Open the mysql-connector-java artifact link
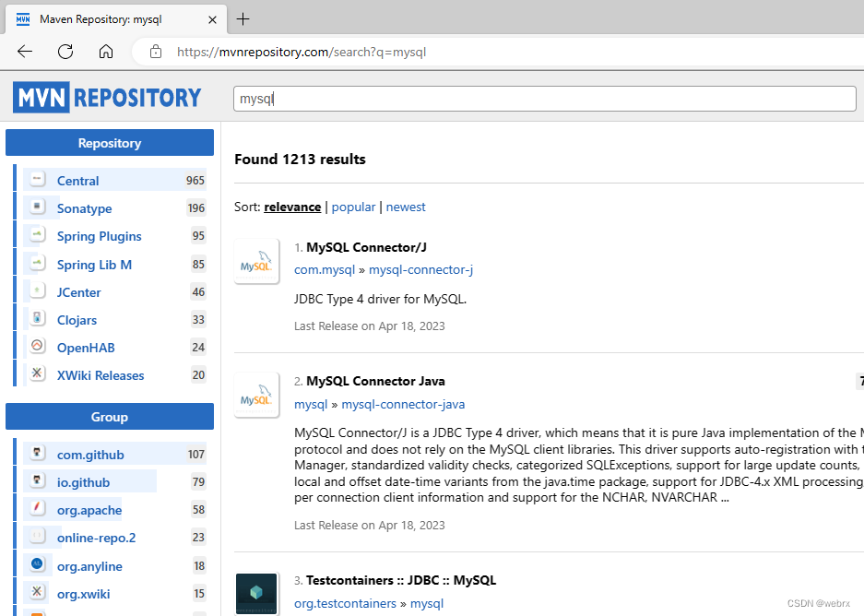This screenshot has height=616, width=864. (403, 405)
